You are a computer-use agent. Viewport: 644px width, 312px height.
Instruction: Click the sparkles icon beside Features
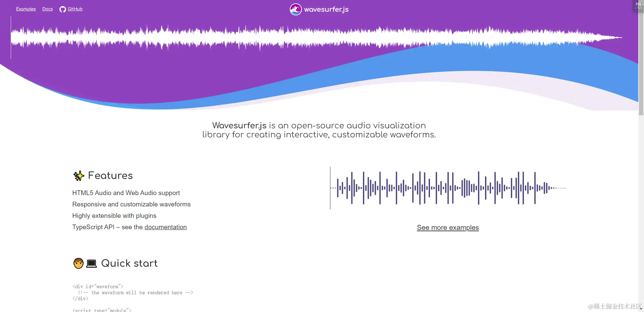pyautogui.click(x=79, y=176)
